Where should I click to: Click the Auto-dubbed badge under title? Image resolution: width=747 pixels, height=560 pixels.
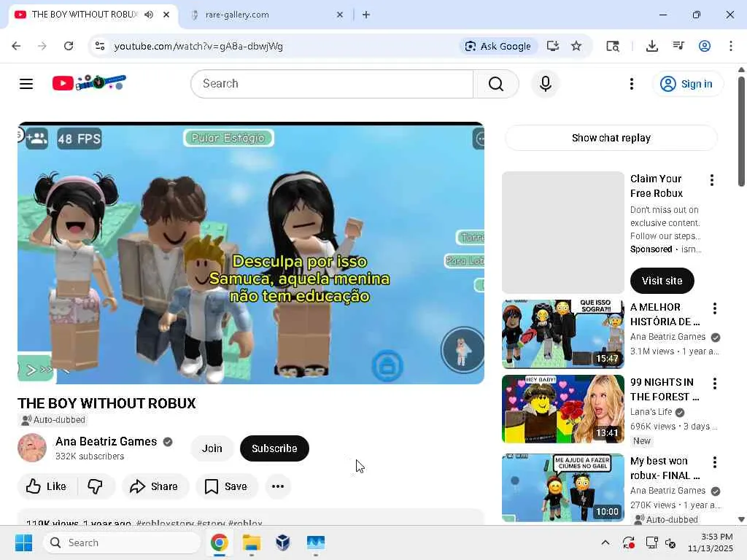coord(53,420)
